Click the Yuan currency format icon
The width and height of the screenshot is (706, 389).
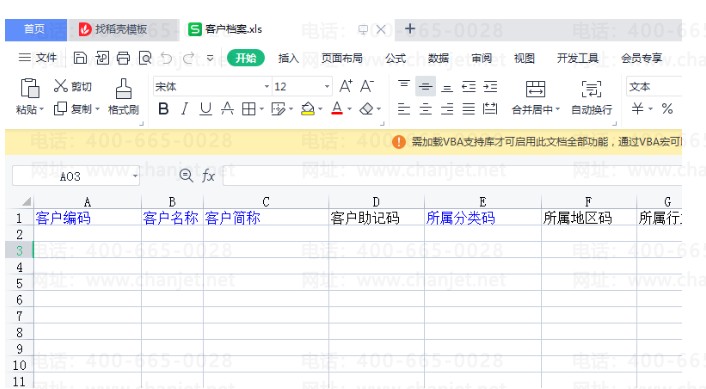coord(637,109)
